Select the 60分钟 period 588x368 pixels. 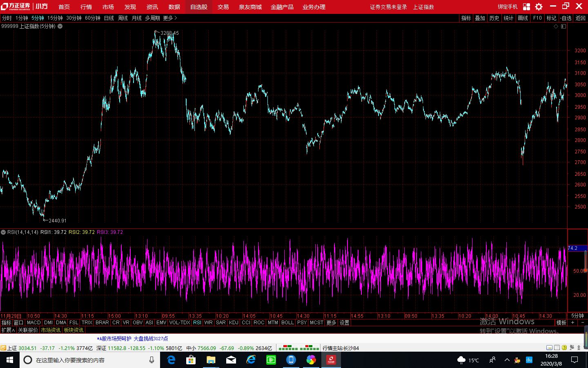[93, 18]
